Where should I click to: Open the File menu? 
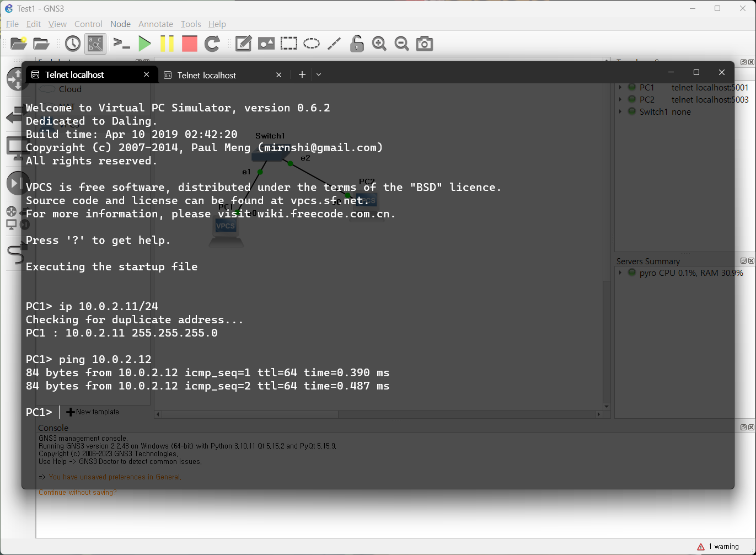[x=12, y=24]
